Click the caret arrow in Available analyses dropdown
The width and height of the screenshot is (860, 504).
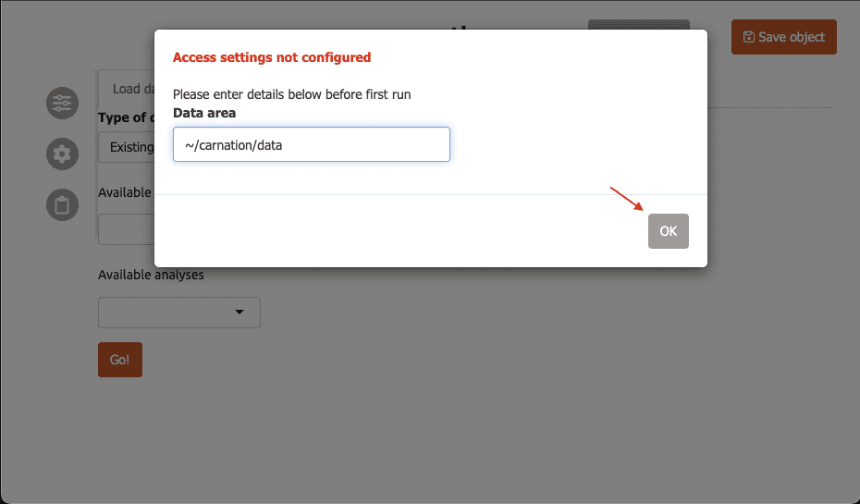coord(240,313)
